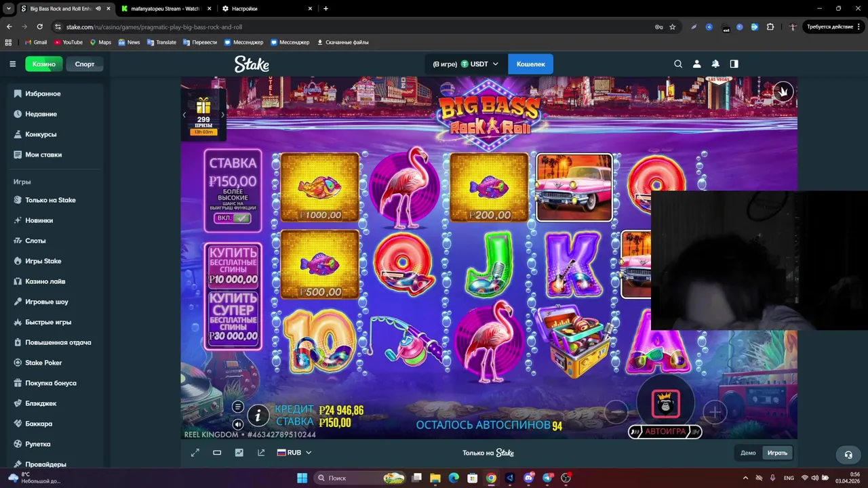Viewport: 868px width, 488px height.
Task: Open Конкурсы in the sidebar
Action: 41,134
